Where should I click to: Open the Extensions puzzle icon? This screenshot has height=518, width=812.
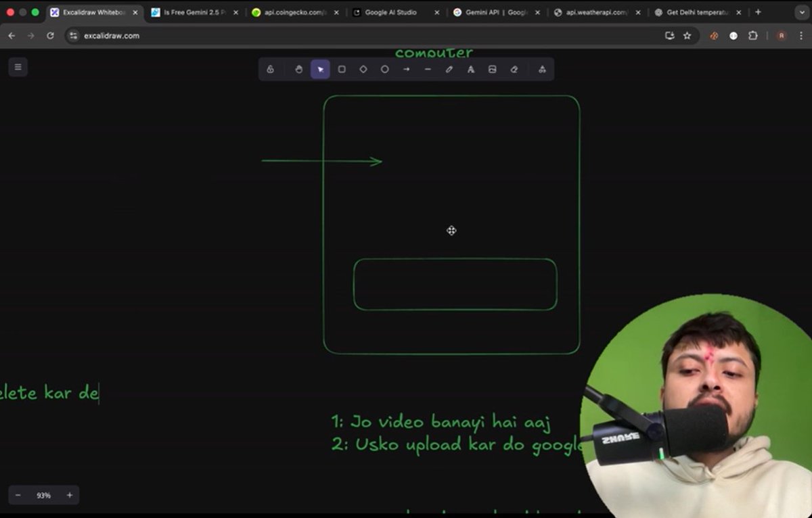[x=752, y=35]
